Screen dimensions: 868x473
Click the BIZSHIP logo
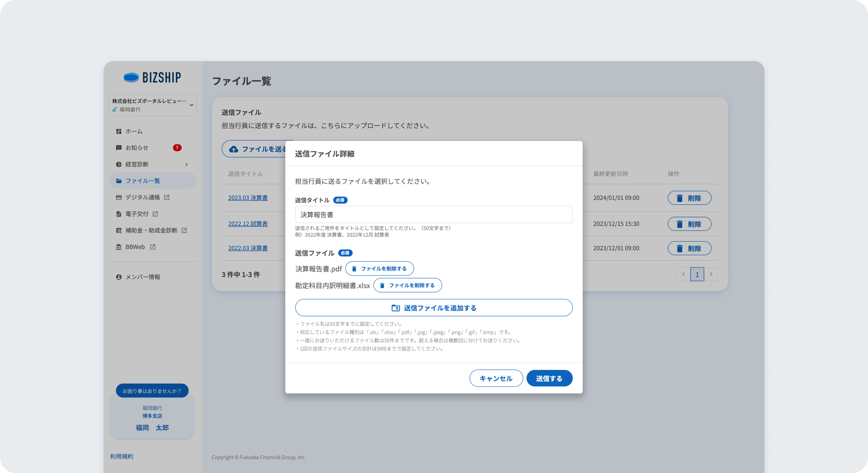pyautogui.click(x=152, y=77)
